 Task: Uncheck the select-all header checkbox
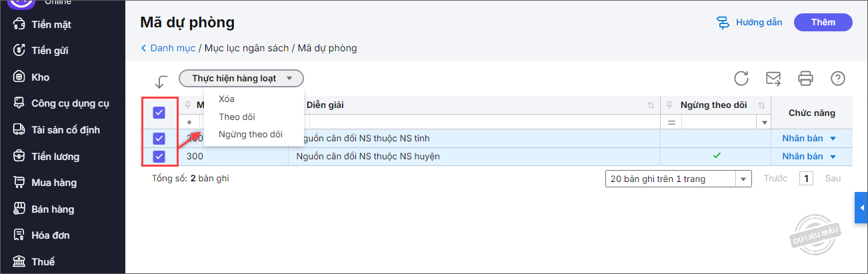(159, 113)
